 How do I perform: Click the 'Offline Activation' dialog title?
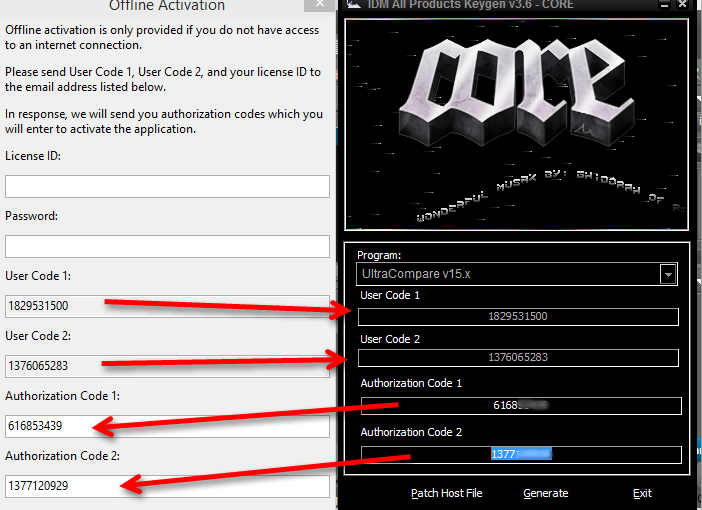click(167, 5)
